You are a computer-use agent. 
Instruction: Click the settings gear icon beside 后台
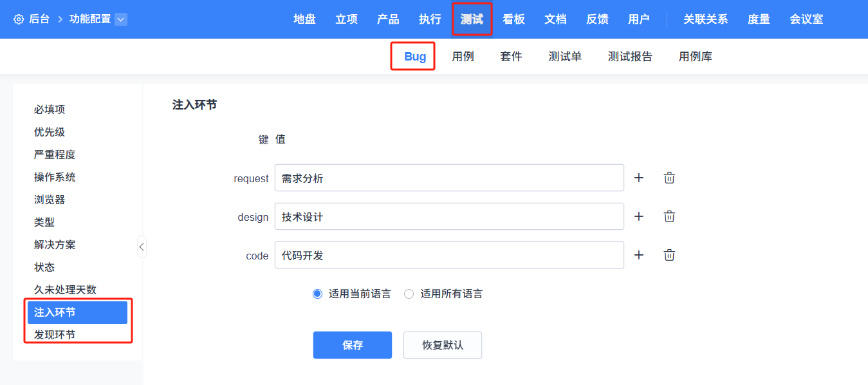[x=19, y=19]
